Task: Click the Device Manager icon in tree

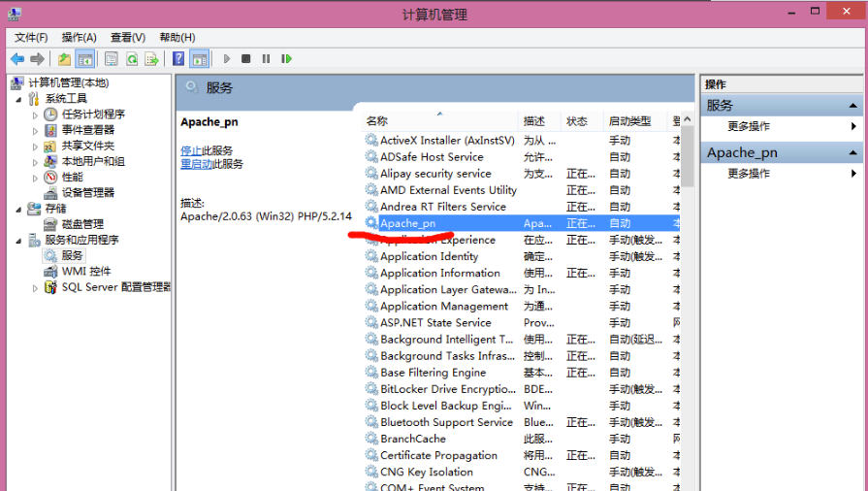Action: [x=50, y=192]
